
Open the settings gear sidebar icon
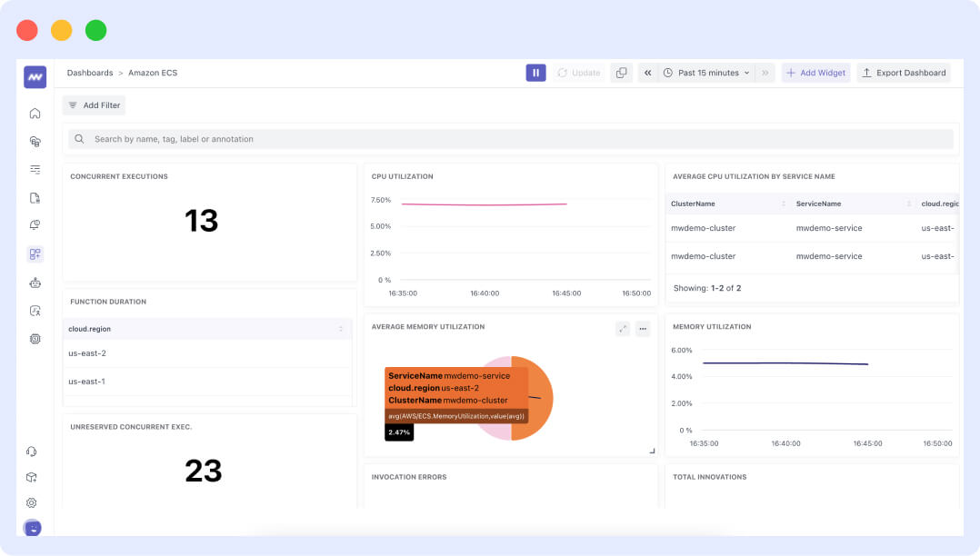32,503
